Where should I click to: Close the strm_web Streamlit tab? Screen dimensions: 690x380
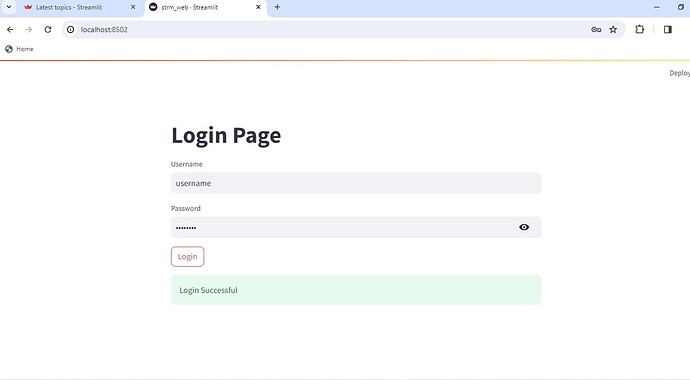click(258, 7)
